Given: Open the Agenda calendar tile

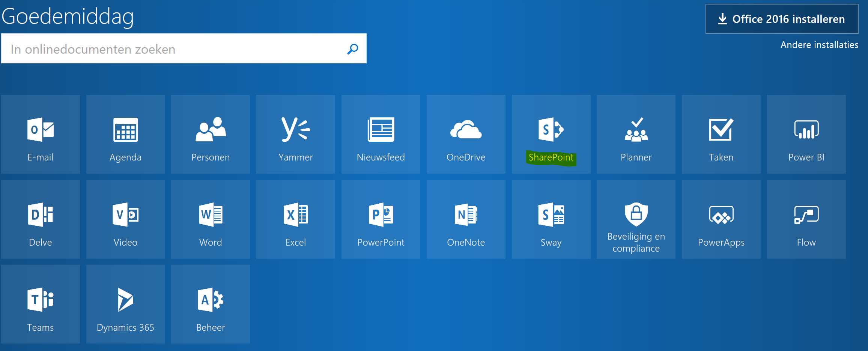Looking at the screenshot, I should tap(126, 134).
